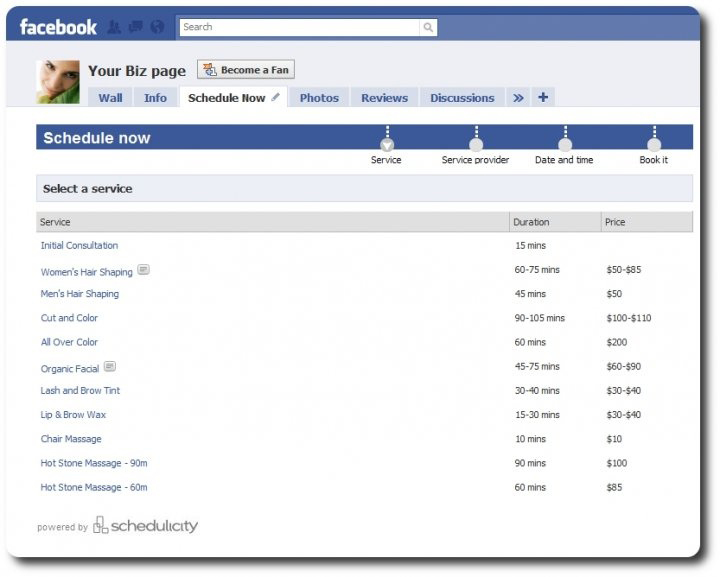Open note icon beside Organic Facial

(x=110, y=366)
